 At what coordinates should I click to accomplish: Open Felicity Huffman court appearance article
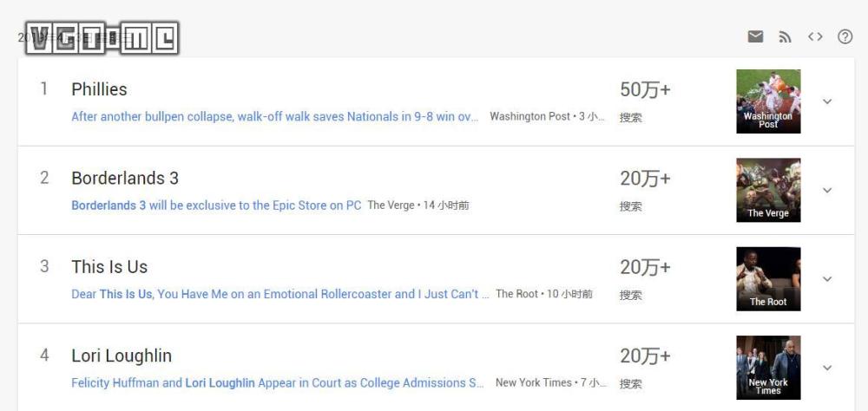[278, 382]
